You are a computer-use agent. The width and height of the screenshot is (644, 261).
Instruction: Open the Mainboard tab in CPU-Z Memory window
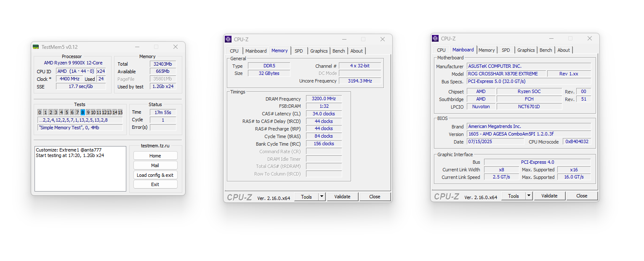pyautogui.click(x=256, y=51)
